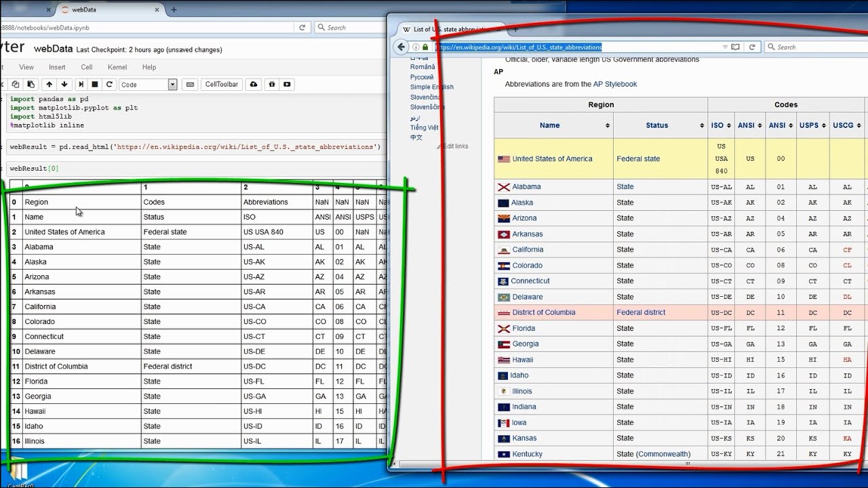This screenshot has width=868, height=488.
Task: Open the District of Columbia Wikipedia link
Action: (x=544, y=312)
